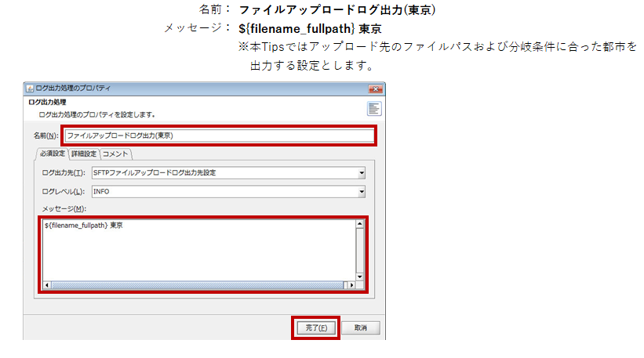This screenshot has height=358, width=644.
Task: Click the ${filename_fullpath} 東京 message text in dialog
Action: coord(84,226)
